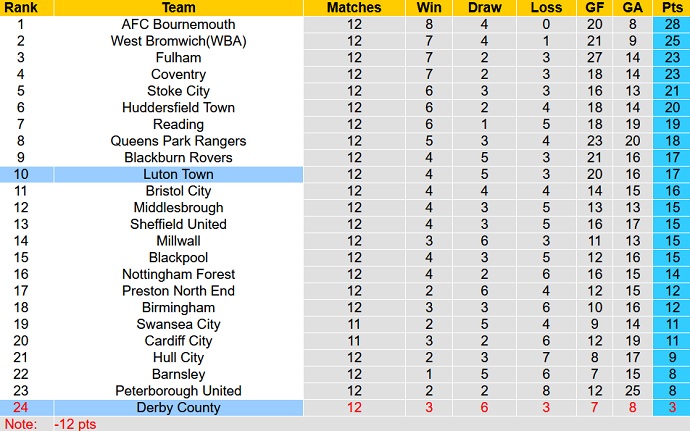Open the Derby County team entry

coord(178,407)
